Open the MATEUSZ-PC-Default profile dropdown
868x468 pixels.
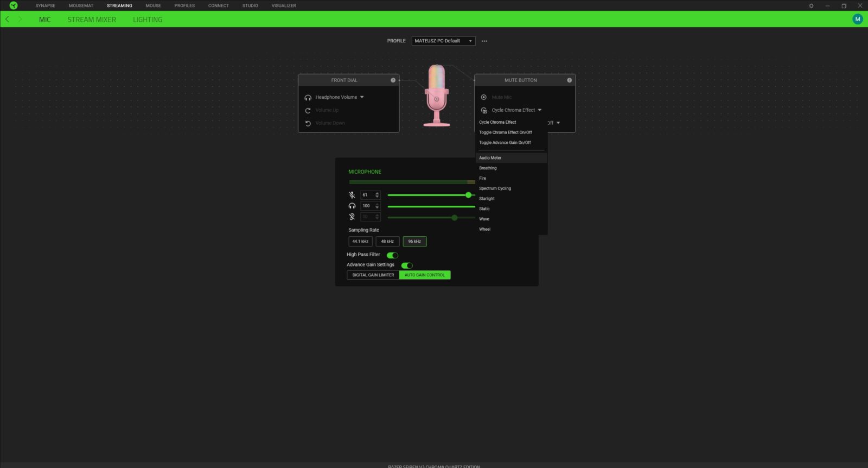443,41
